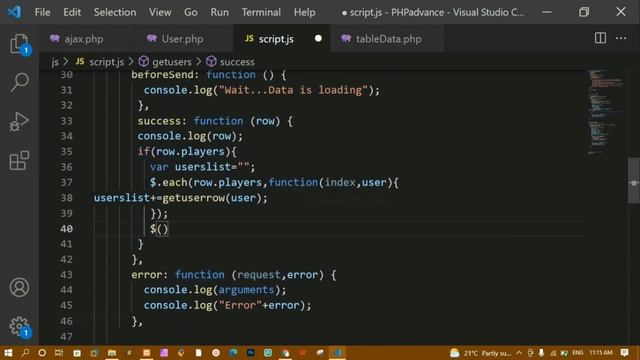This screenshot has width=640, height=360.
Task: Open the Accounts menu icon
Action: (x=19, y=287)
